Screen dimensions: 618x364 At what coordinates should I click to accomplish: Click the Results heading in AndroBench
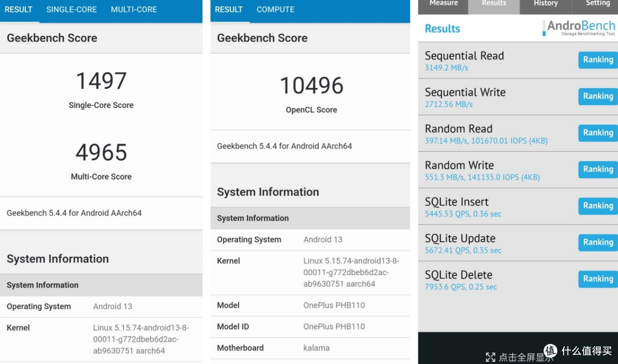442,29
